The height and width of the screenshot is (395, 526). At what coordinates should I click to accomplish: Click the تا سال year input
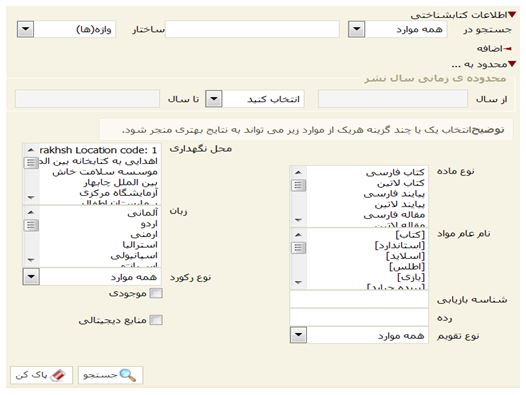(x=88, y=99)
